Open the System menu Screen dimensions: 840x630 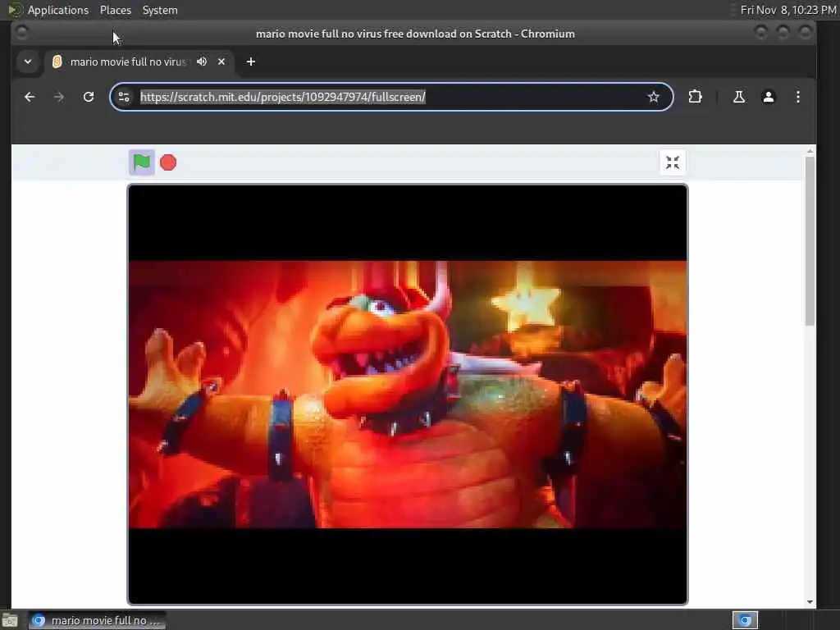[160, 10]
